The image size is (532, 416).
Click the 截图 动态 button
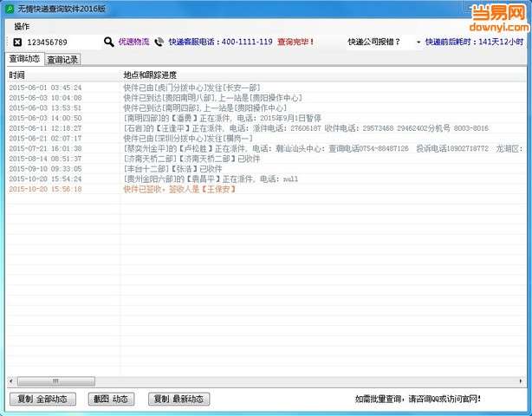tap(111, 399)
